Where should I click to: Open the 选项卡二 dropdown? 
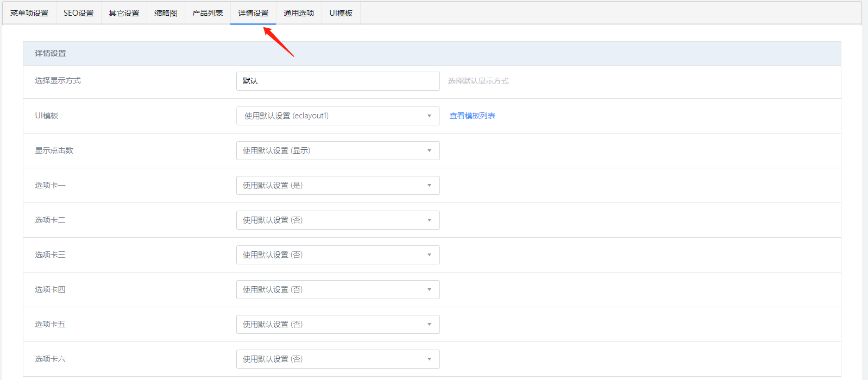click(337, 220)
